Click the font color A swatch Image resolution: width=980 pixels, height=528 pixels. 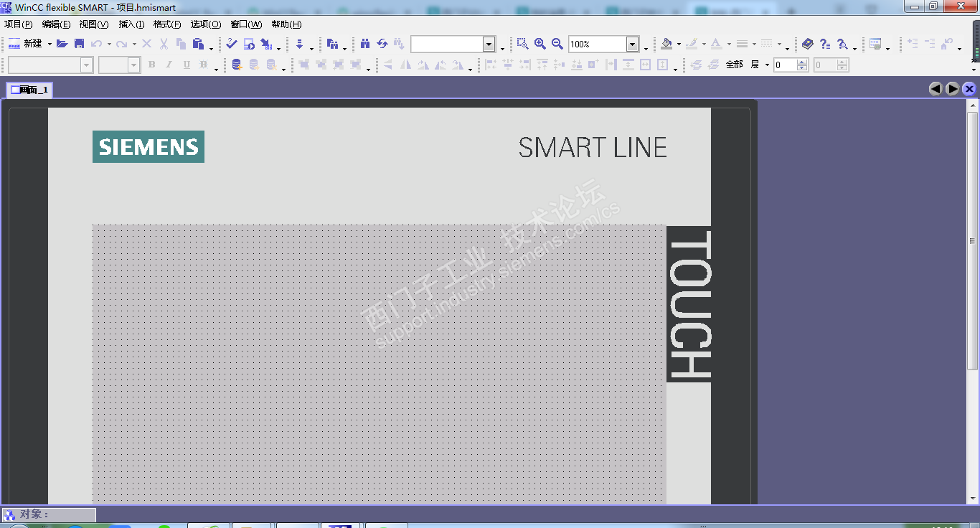click(x=716, y=44)
